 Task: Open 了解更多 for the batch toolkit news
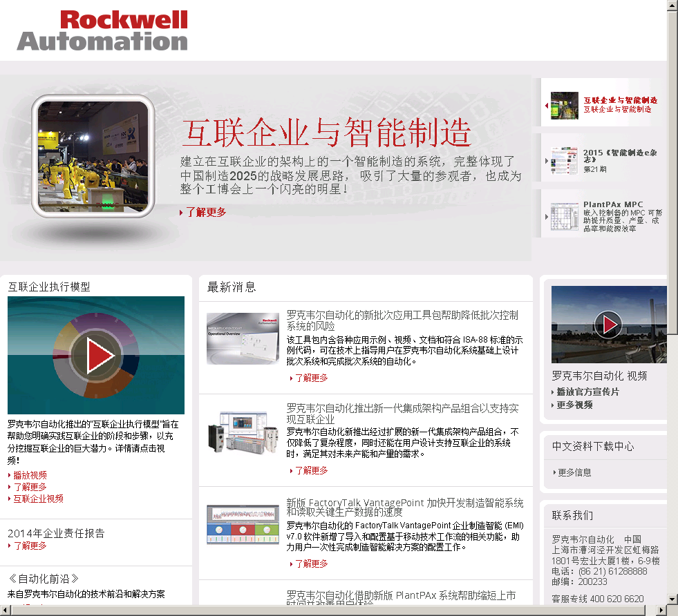click(311, 378)
